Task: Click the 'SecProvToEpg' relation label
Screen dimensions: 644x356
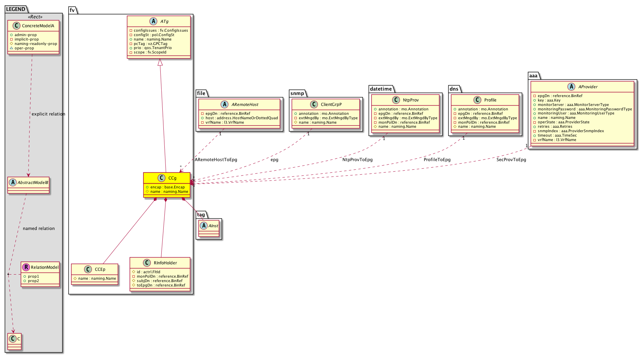Action: coord(511,160)
